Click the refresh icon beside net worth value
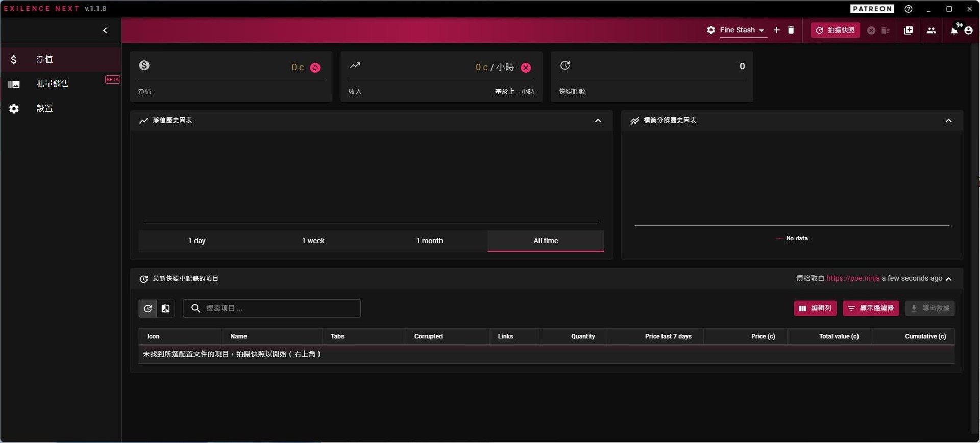 click(315, 68)
